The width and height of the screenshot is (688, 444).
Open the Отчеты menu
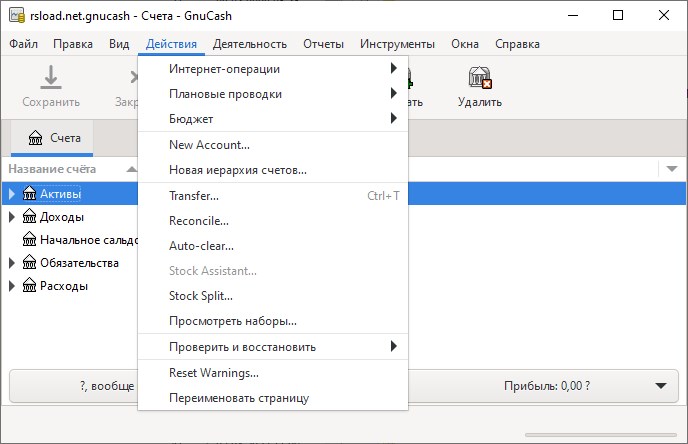[323, 44]
